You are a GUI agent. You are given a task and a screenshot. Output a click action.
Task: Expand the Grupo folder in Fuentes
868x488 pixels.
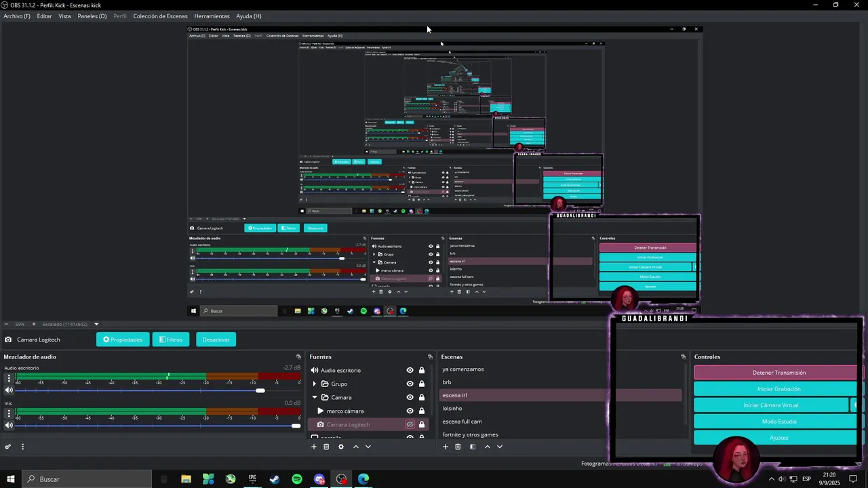pyautogui.click(x=314, y=384)
